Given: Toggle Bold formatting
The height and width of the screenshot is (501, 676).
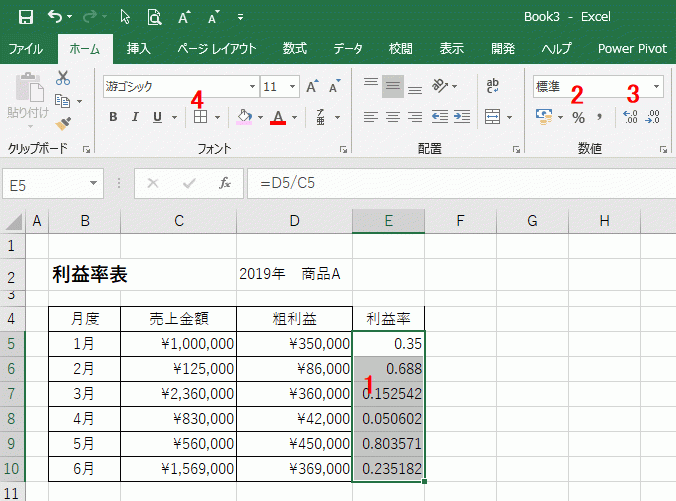Looking at the screenshot, I should (x=113, y=117).
